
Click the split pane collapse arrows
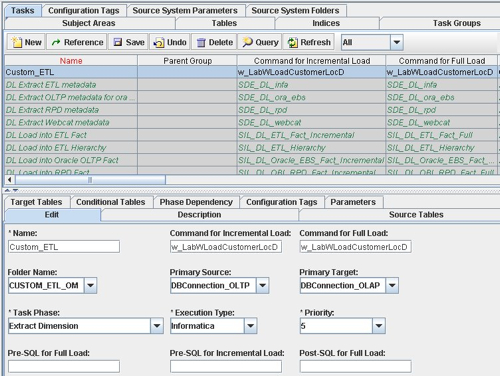pyautogui.click(x=11, y=191)
